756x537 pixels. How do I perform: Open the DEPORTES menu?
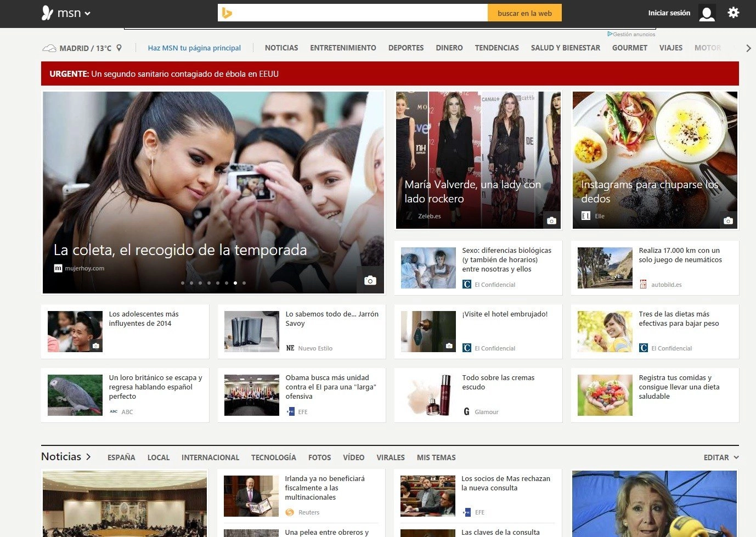coord(406,48)
